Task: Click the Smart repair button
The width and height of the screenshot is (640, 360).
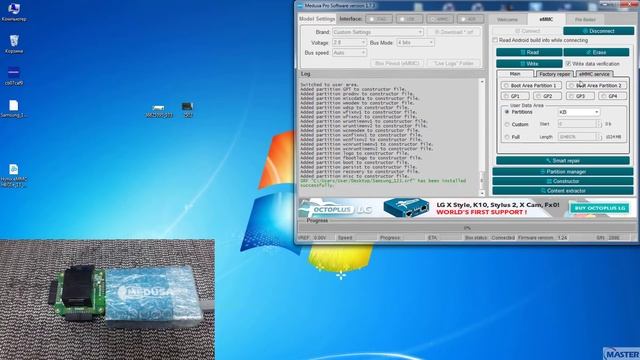Action: click(563, 161)
